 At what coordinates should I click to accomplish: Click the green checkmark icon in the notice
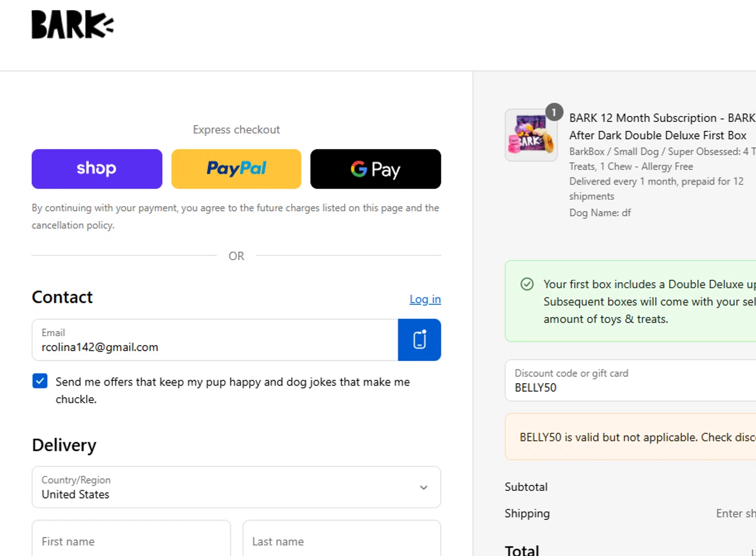[x=527, y=284]
